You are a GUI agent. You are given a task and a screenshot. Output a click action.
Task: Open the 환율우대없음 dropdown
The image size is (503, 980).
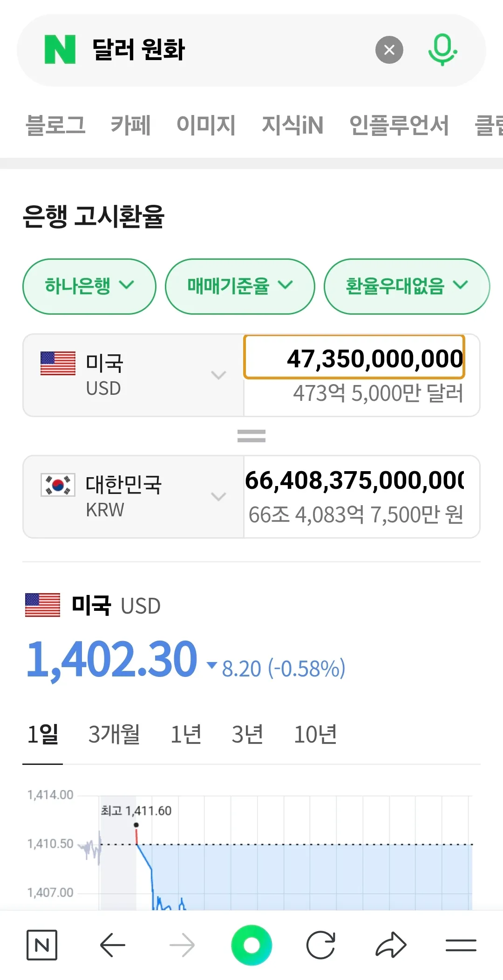pyautogui.click(x=406, y=286)
